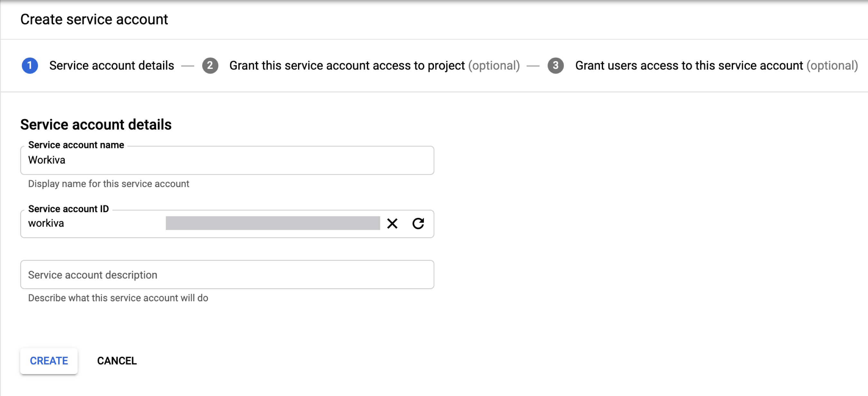Click 'Display name for this service account' hint

(109, 184)
